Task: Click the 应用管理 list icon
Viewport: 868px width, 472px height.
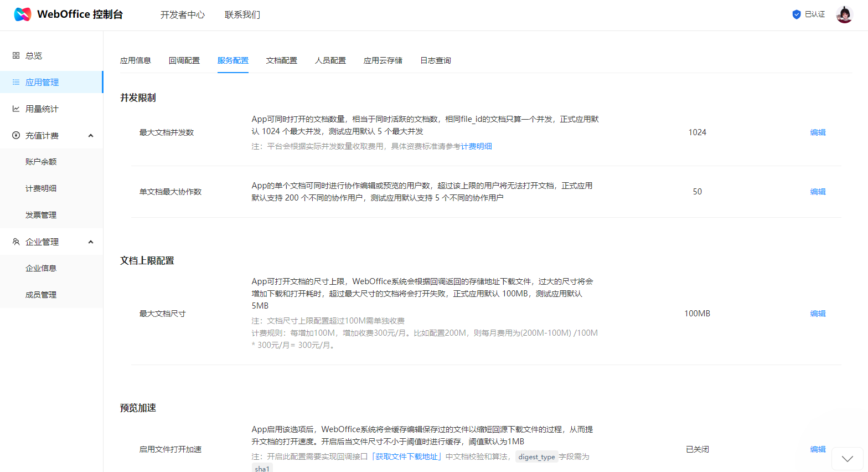Action: (x=16, y=82)
